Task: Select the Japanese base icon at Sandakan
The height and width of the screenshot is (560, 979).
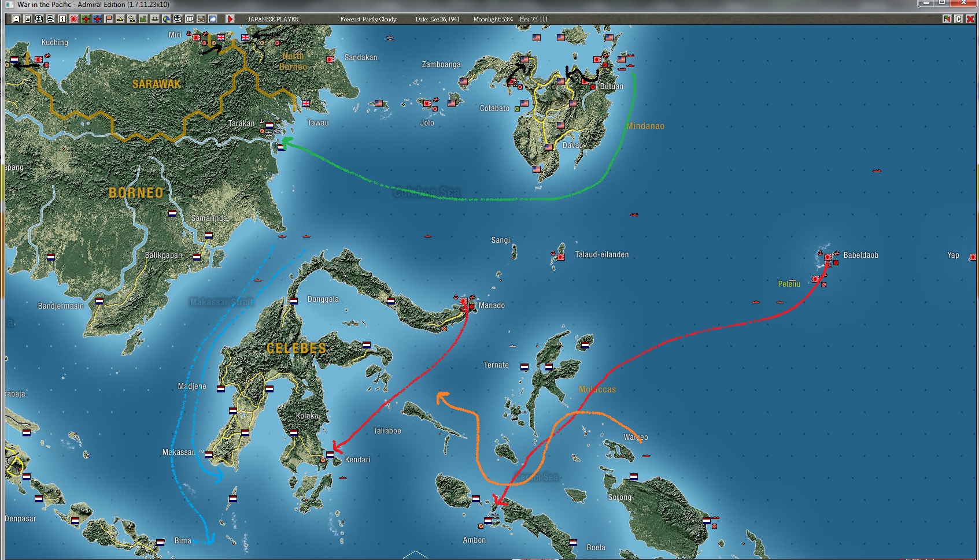Action: (330, 60)
